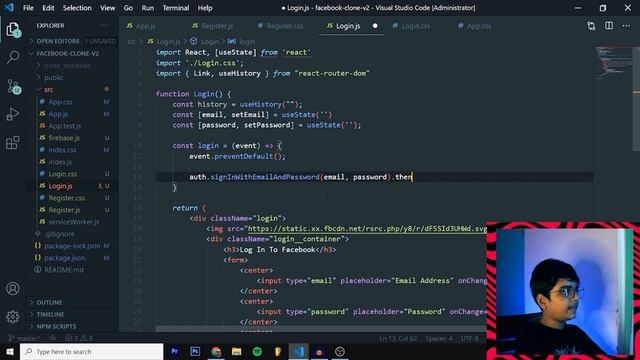Open errors and warnings status indicator
This screenshot has width=640, height=360.
[79, 338]
